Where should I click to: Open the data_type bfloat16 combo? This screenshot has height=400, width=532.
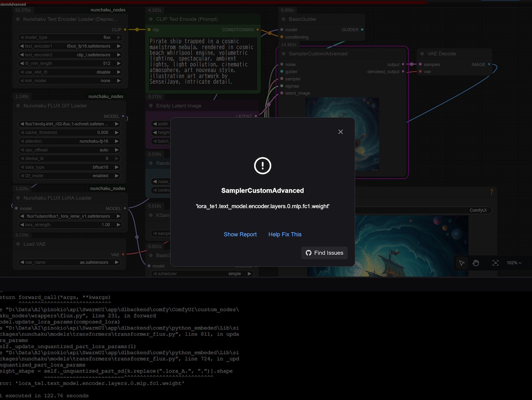[x=70, y=167]
